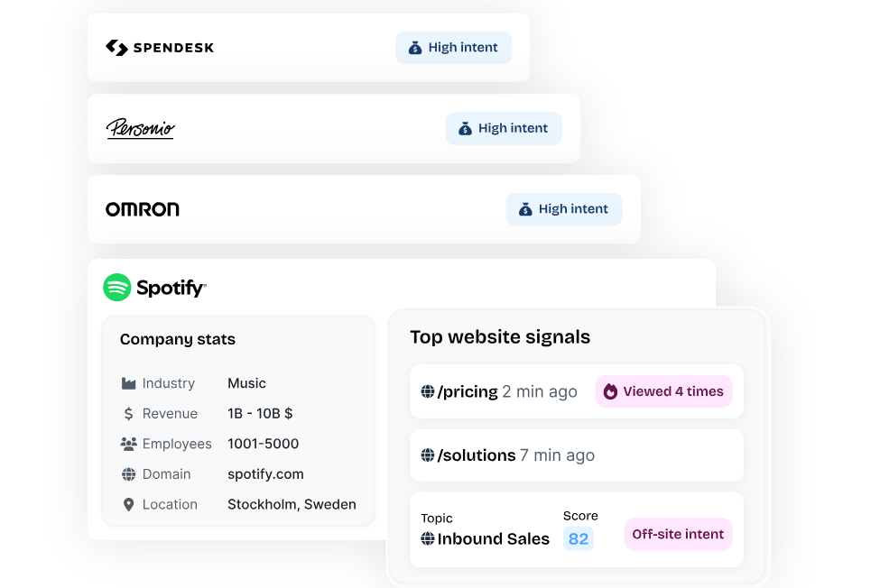Click the flame icon in Viewed 4 times badge

[610, 391]
